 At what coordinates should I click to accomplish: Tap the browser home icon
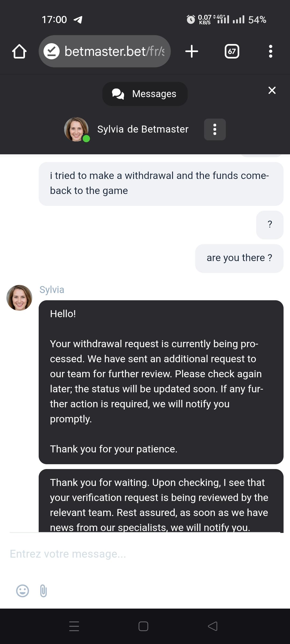(x=19, y=51)
